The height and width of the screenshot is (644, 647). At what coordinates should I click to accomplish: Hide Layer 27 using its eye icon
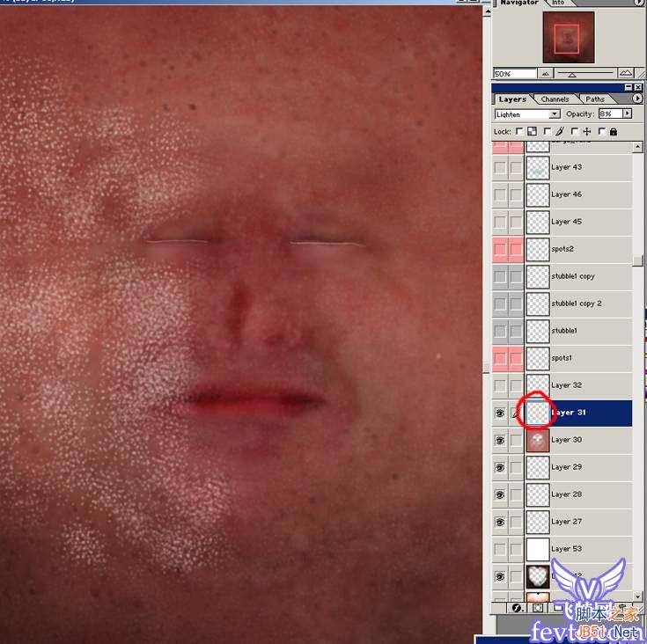click(500, 522)
